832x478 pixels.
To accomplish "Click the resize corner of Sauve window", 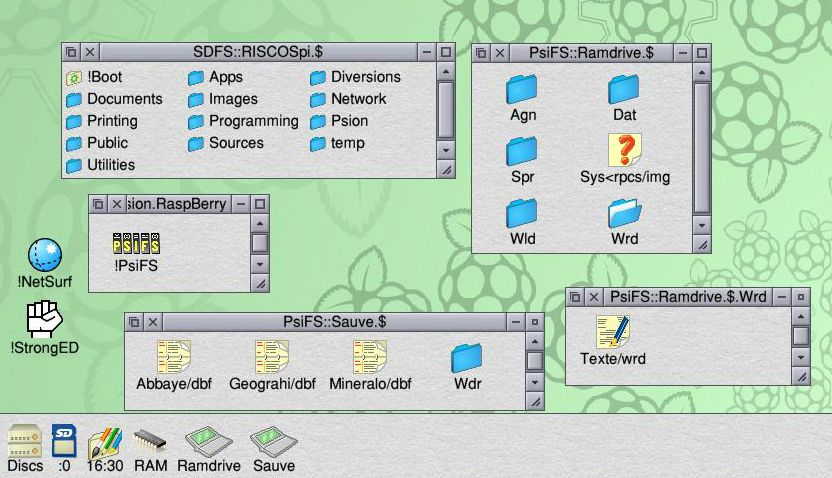I will [x=535, y=402].
